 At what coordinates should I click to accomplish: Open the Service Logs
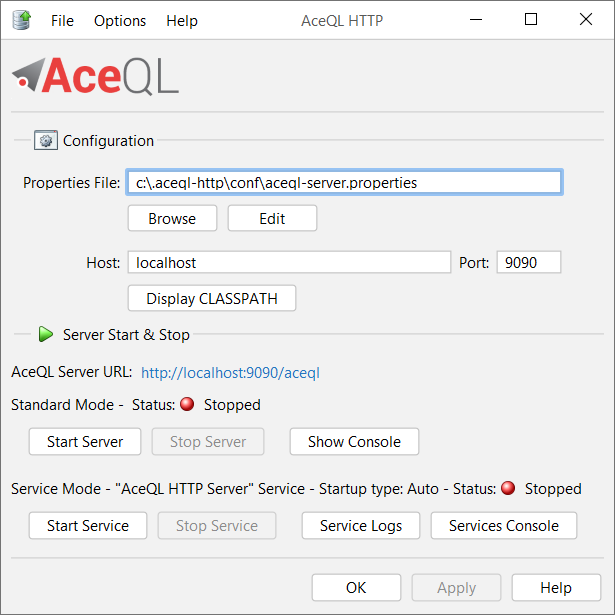361,526
